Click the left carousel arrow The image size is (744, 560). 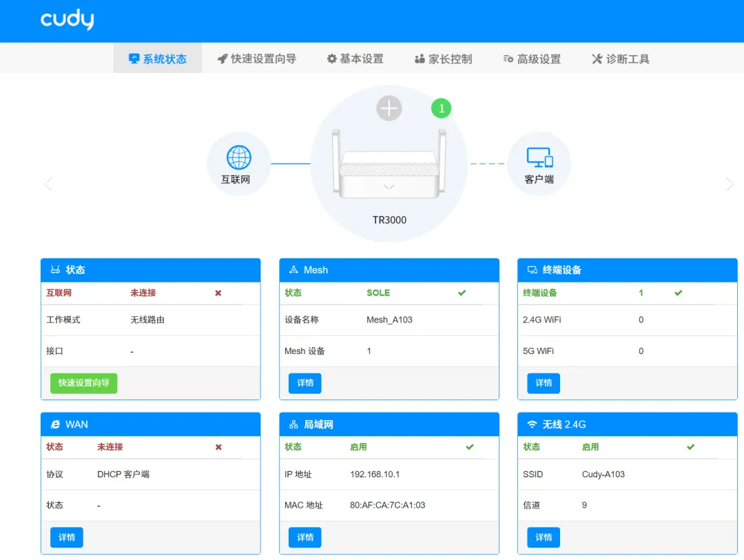[x=48, y=183]
